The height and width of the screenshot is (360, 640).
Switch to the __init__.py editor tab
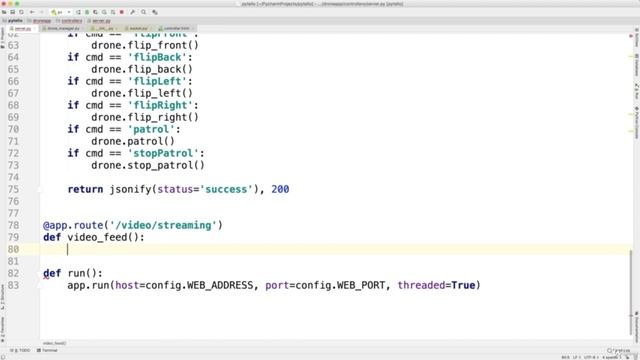point(104,29)
